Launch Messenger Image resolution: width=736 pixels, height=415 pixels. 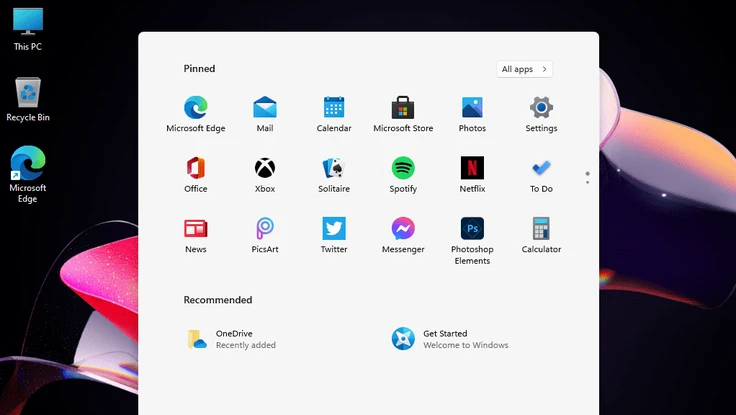[x=403, y=235]
